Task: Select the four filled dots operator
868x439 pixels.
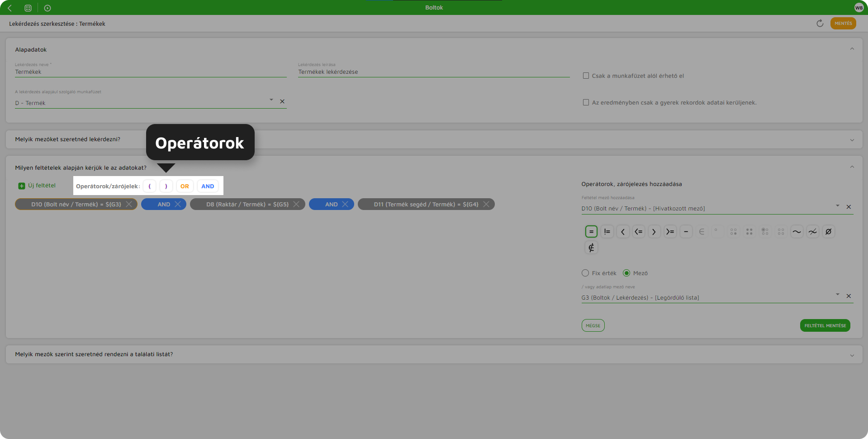Action: [749, 232]
